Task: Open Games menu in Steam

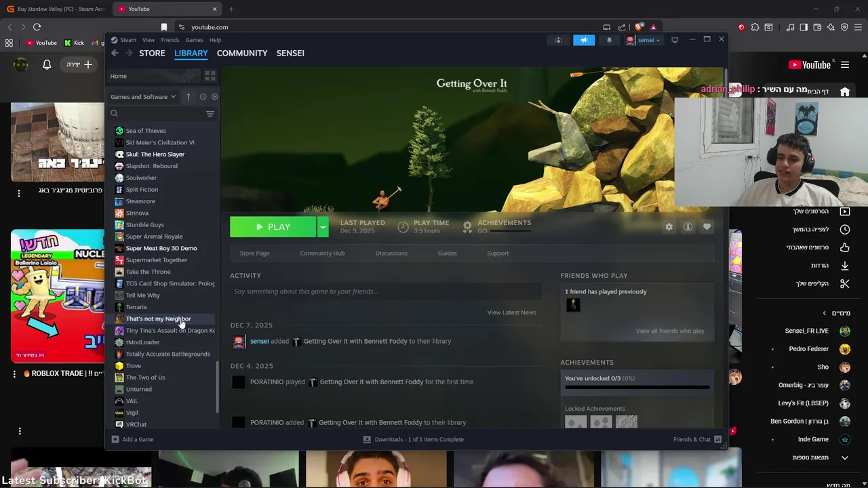Action: point(194,40)
